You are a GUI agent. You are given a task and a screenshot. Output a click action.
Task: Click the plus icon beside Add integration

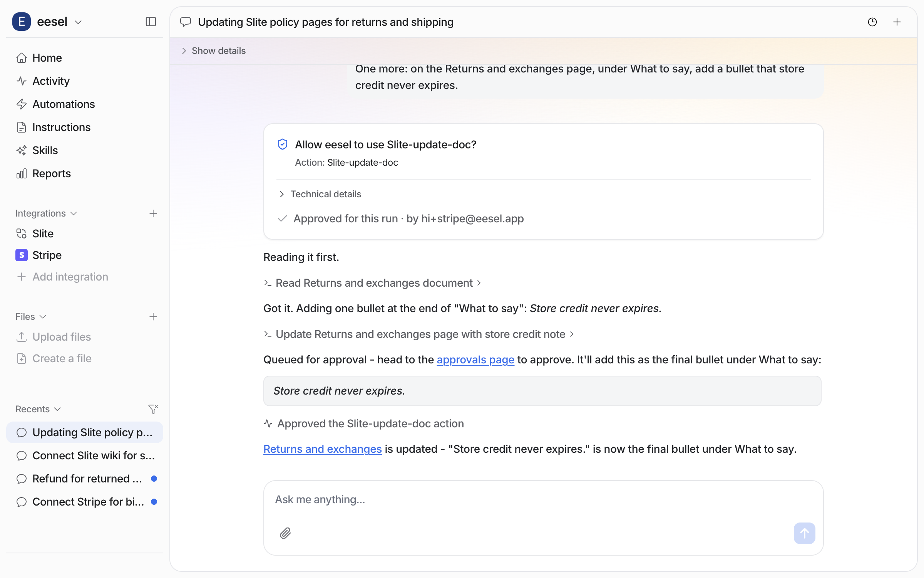tap(22, 277)
